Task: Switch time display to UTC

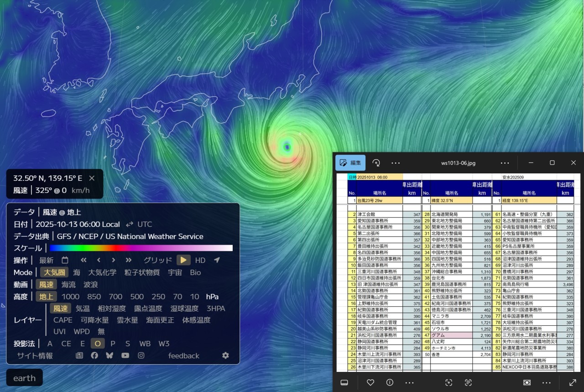Action: pyautogui.click(x=145, y=224)
